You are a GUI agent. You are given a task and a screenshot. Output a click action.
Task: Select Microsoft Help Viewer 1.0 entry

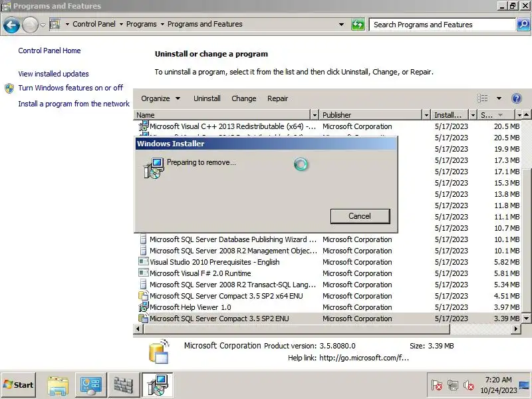pyautogui.click(x=190, y=307)
